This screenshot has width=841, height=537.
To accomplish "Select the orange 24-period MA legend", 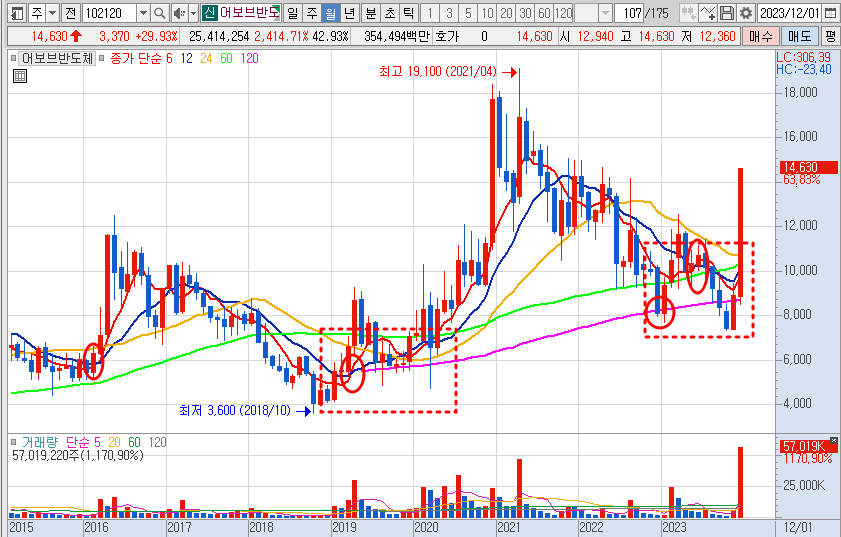I will (206, 58).
